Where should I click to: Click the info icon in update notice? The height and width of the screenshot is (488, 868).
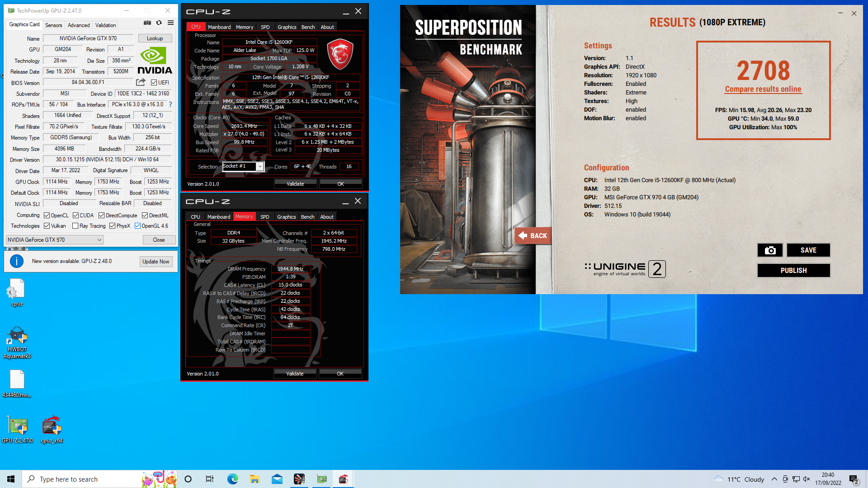[17, 261]
